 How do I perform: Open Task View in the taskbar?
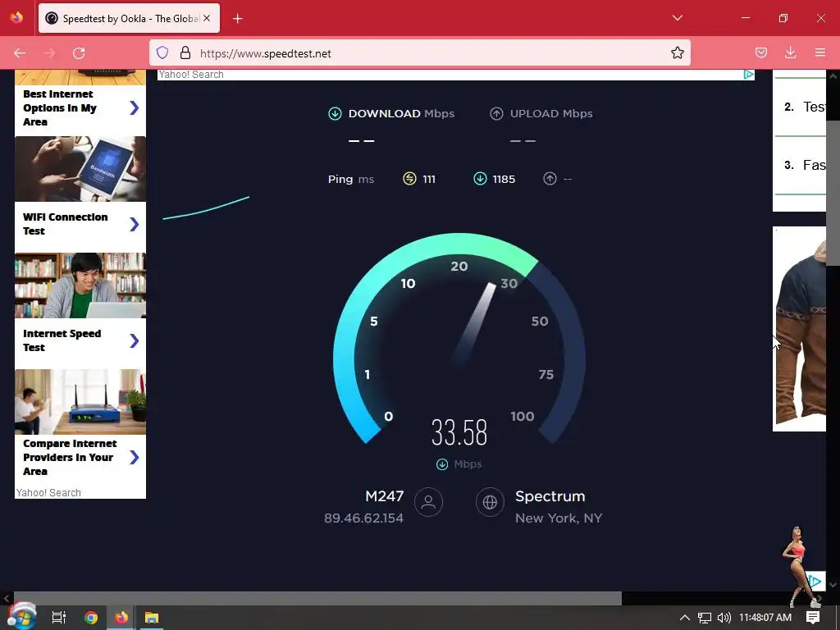click(x=58, y=618)
